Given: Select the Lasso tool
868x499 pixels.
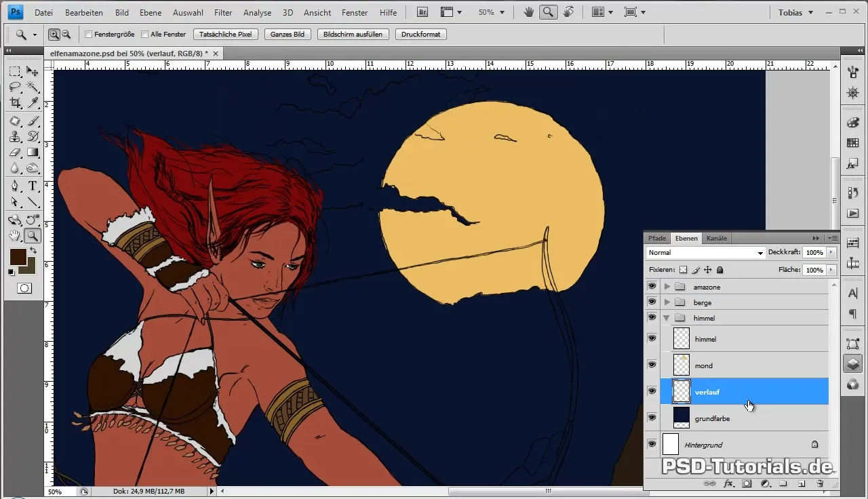Looking at the screenshot, I should [x=14, y=87].
